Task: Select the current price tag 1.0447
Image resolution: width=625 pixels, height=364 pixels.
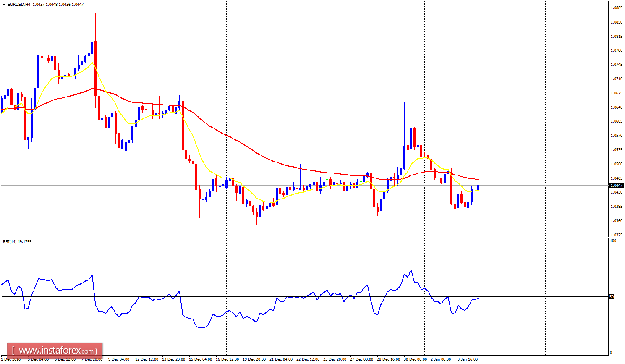Action: point(617,185)
